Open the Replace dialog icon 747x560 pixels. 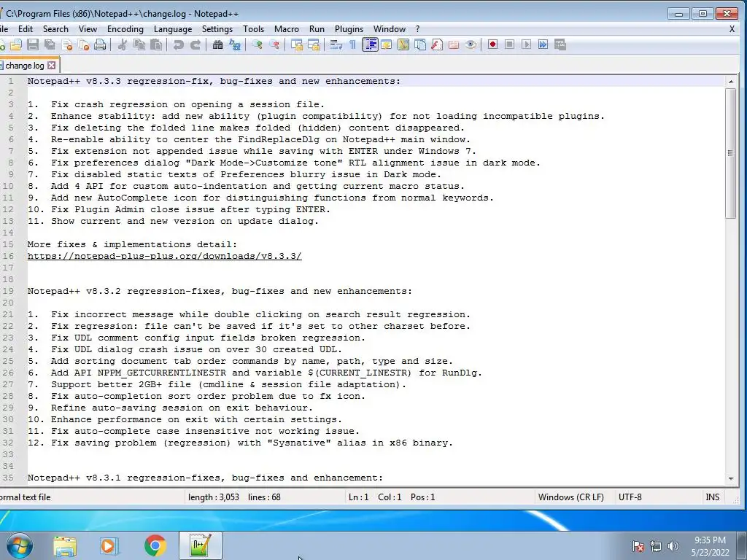234,44
